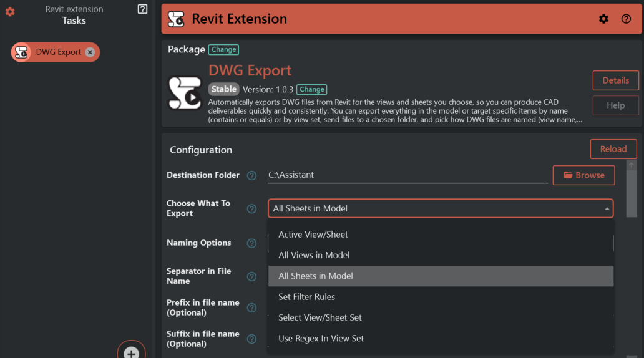
Task: Select Select View/Sheet Set option
Action: [441, 317]
